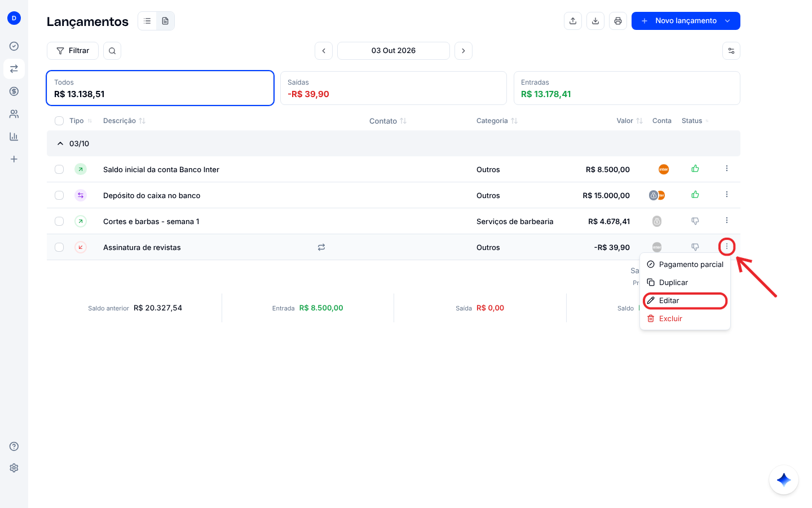Check the Cortes e barbas row checkbox
The height and width of the screenshot is (508, 812).
59,221
